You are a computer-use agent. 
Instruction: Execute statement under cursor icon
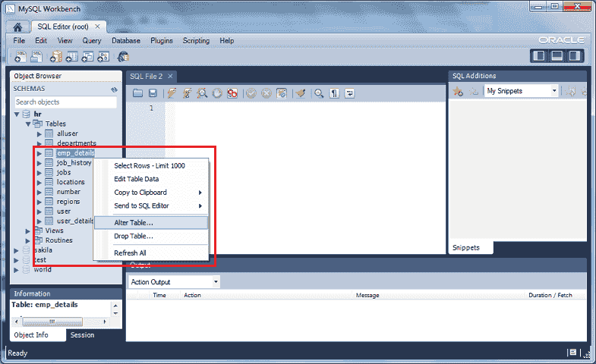[187, 93]
